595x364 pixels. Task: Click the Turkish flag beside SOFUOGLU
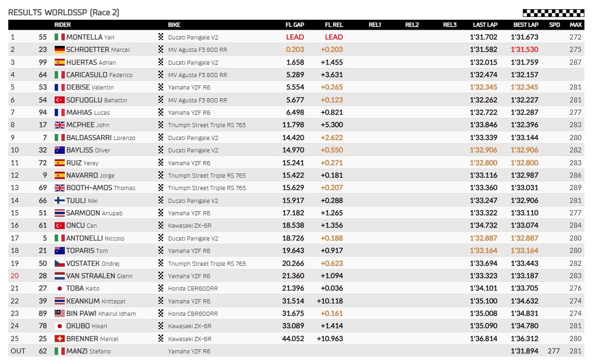point(59,100)
